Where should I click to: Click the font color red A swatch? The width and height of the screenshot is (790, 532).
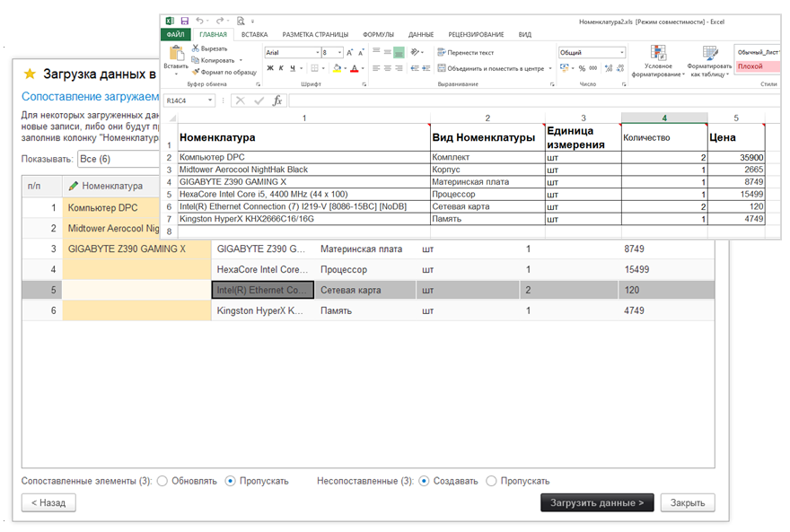(x=355, y=68)
